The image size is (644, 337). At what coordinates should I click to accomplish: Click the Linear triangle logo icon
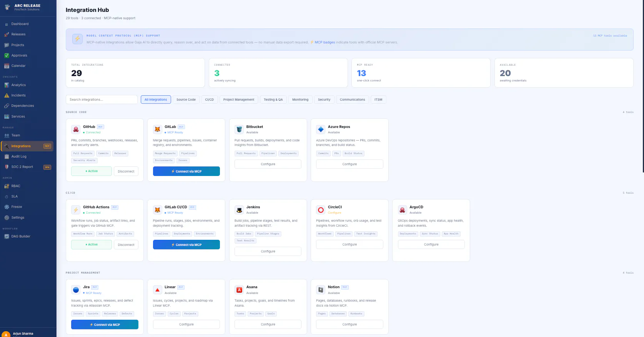tap(158, 290)
